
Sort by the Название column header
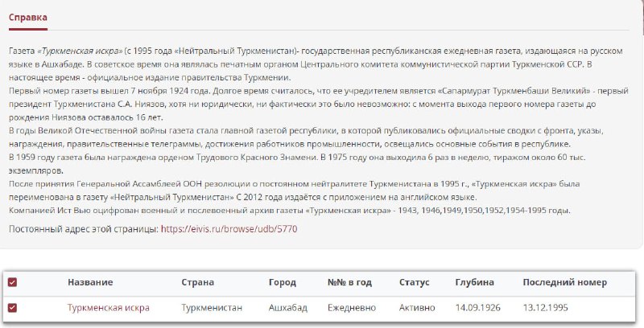[x=90, y=282]
